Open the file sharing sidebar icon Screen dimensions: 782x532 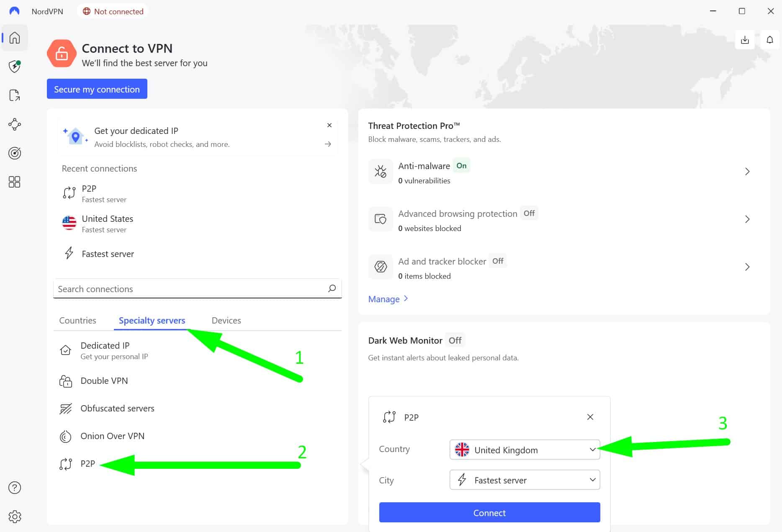[15, 95]
